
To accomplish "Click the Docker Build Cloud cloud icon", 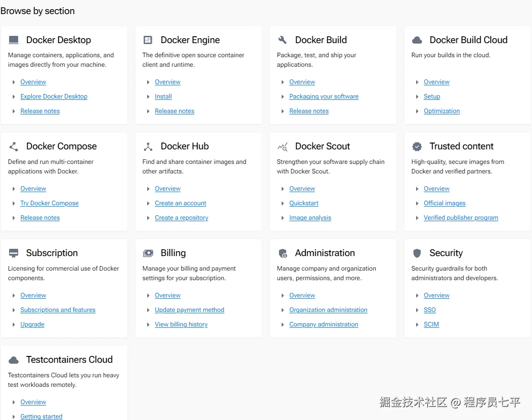I will pos(417,40).
